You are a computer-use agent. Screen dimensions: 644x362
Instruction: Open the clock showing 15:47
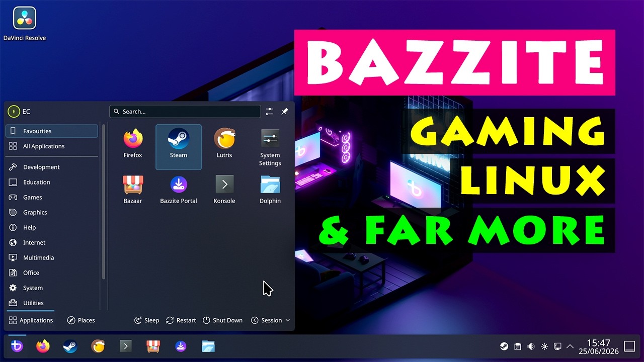(x=598, y=346)
